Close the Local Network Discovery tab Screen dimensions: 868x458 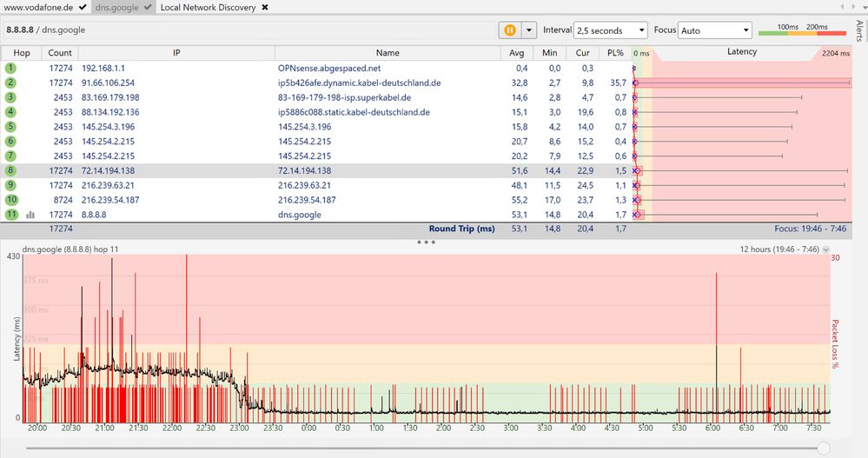tap(265, 8)
